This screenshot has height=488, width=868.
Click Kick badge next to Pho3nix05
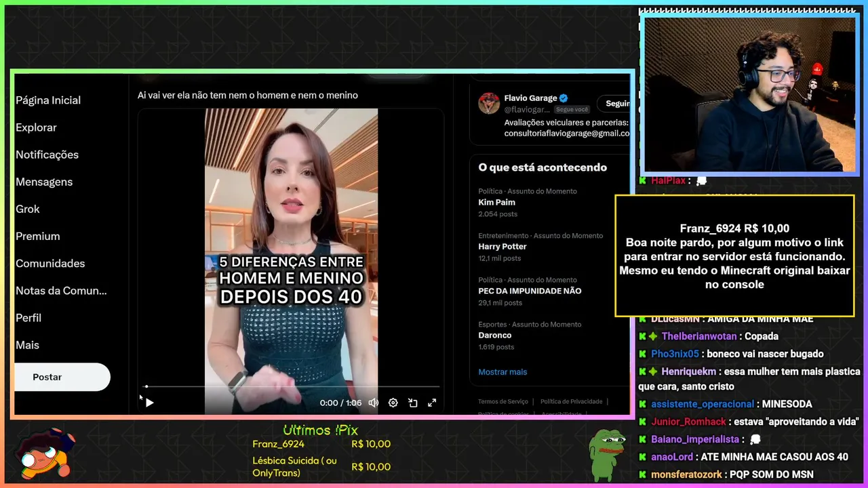[x=642, y=354]
